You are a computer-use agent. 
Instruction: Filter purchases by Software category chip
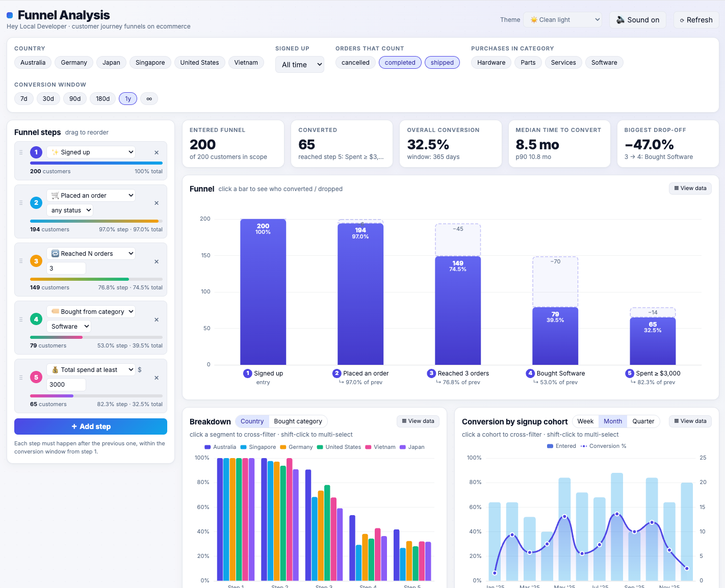click(604, 63)
